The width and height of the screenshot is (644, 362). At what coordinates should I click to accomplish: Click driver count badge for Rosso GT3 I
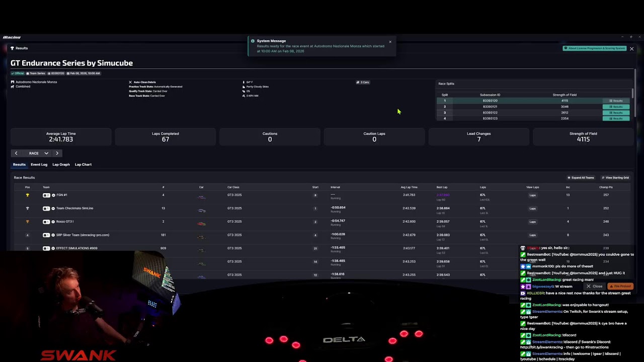coord(46,222)
